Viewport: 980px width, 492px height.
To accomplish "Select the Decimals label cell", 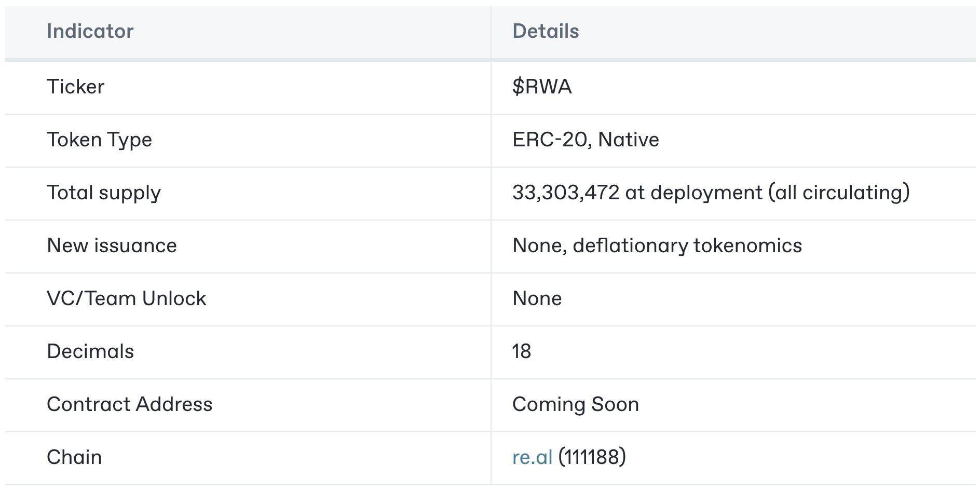I will [90, 351].
